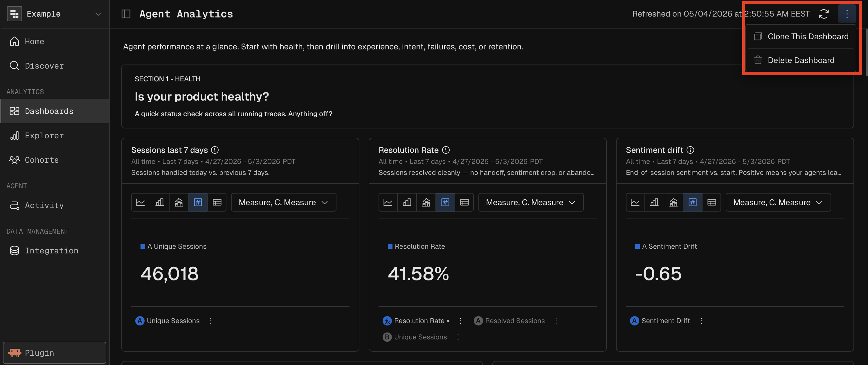Click info icon next to Resolution Rate
The image size is (868, 365).
[x=446, y=150]
